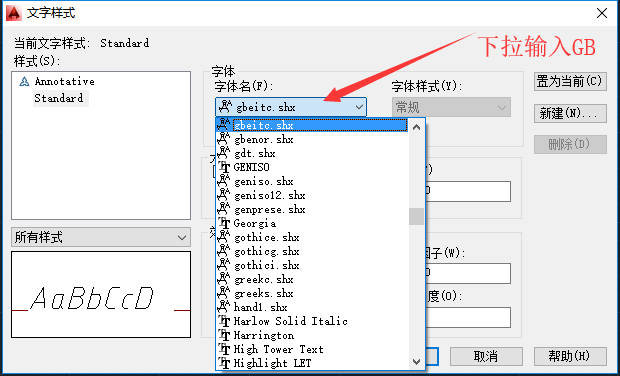Choose GENISO TrueType font entry
The width and height of the screenshot is (620, 376).
(x=312, y=167)
